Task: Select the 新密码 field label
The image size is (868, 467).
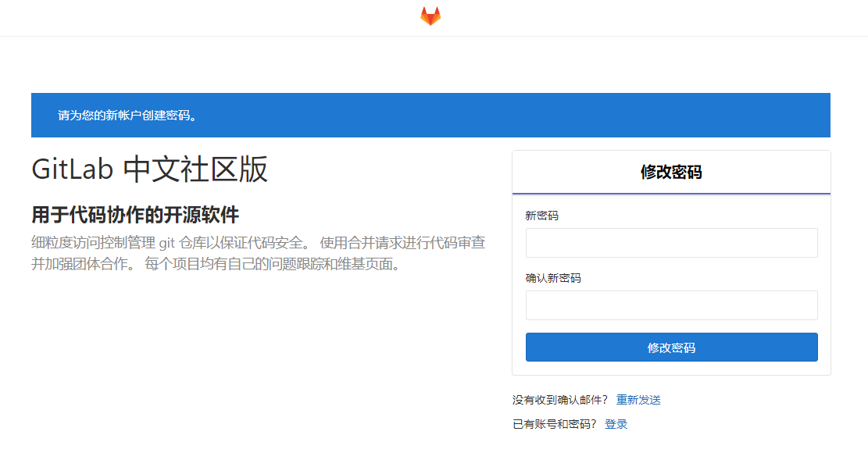Action: pyautogui.click(x=542, y=216)
